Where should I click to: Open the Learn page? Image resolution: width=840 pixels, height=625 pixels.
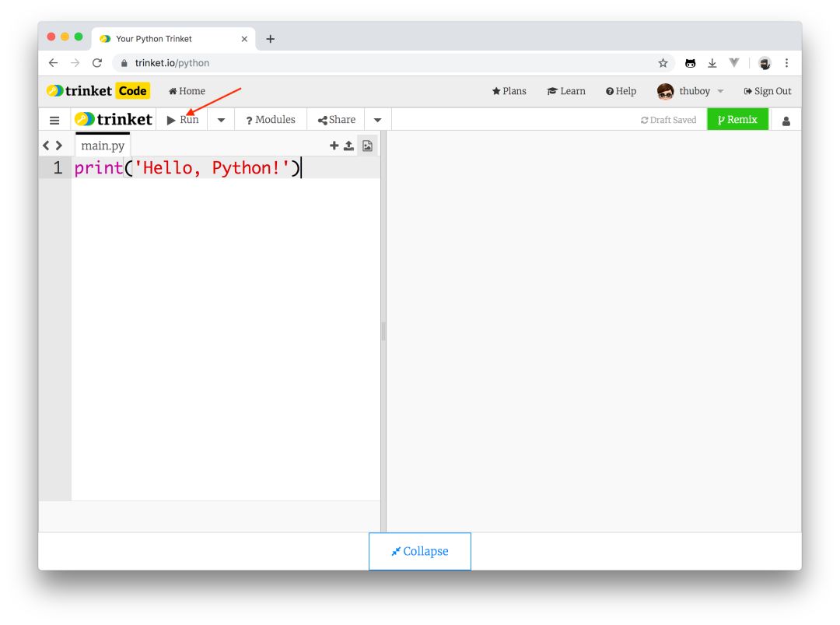coord(566,91)
